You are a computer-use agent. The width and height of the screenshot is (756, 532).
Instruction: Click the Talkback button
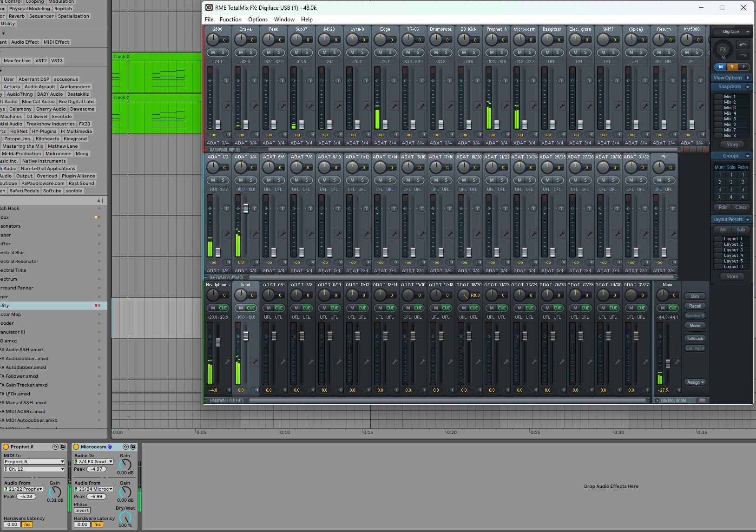click(695, 338)
